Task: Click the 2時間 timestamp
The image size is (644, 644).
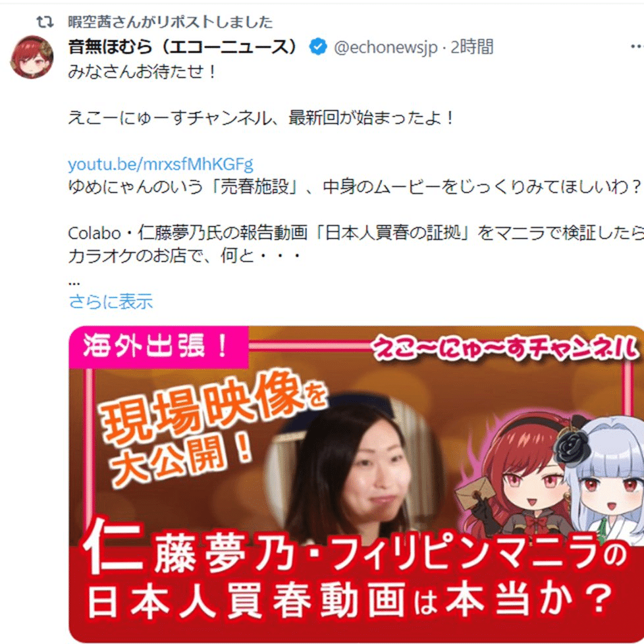Action: coord(472,47)
